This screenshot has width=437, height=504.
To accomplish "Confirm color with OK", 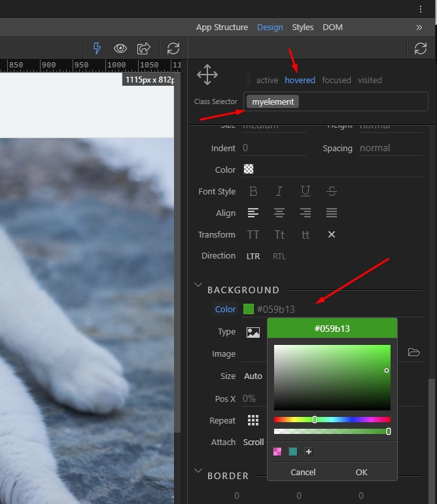I will tap(361, 472).
